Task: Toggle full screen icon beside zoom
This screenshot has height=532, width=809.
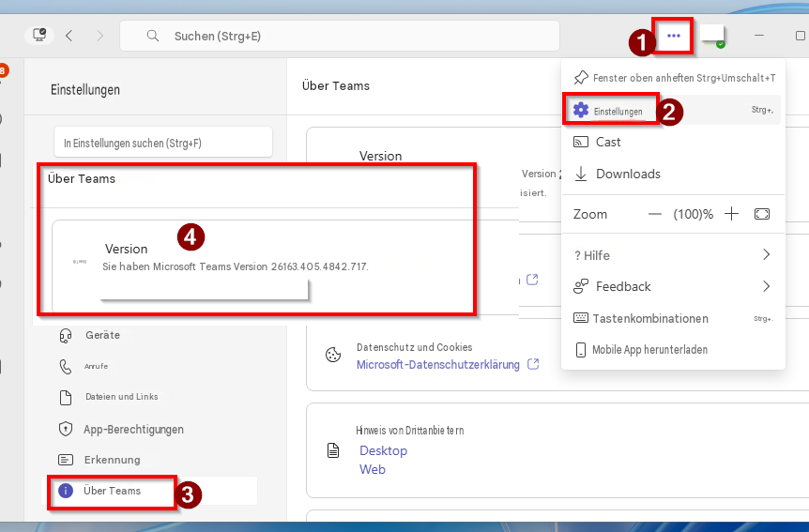Action: tap(762, 214)
